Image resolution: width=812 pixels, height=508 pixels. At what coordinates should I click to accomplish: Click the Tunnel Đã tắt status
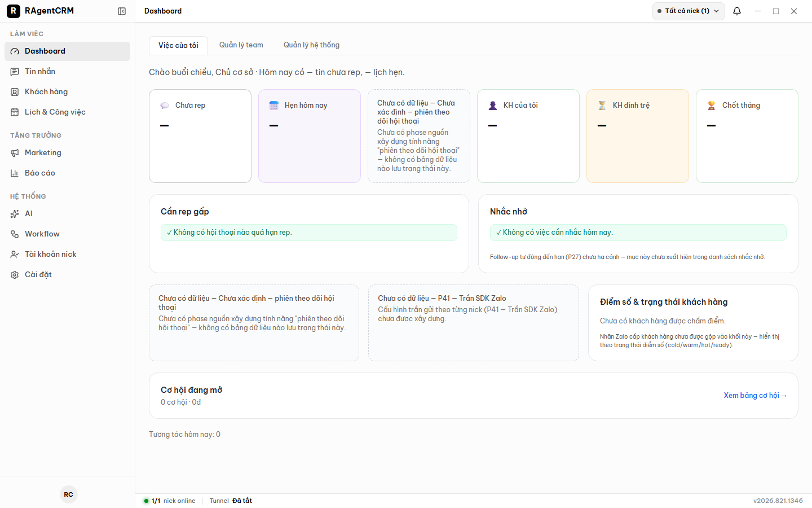pos(231,501)
